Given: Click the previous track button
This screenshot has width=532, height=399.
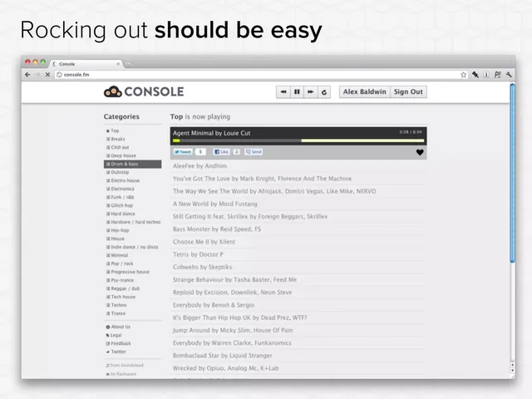Looking at the screenshot, I should [x=283, y=92].
